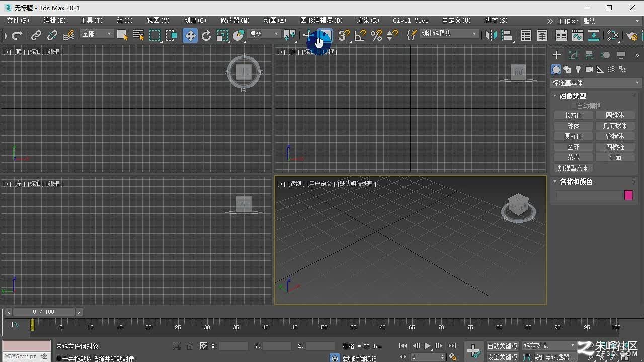Screen dimensions: 644x362
Task: Toggle 自动关键点 auto key mode
Action: click(x=502, y=346)
